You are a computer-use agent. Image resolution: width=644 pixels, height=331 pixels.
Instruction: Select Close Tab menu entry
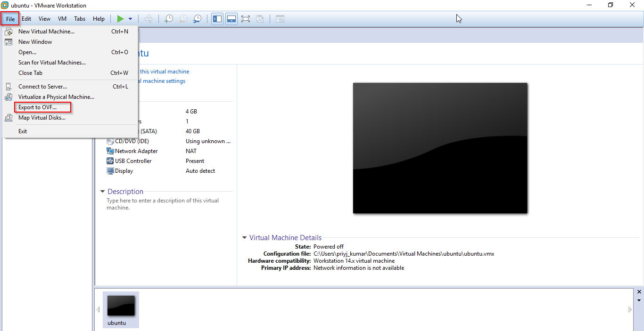[x=70, y=73]
